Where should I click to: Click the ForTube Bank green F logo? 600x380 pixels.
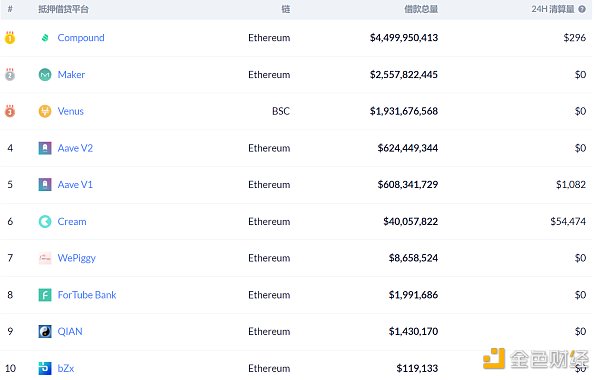45,295
